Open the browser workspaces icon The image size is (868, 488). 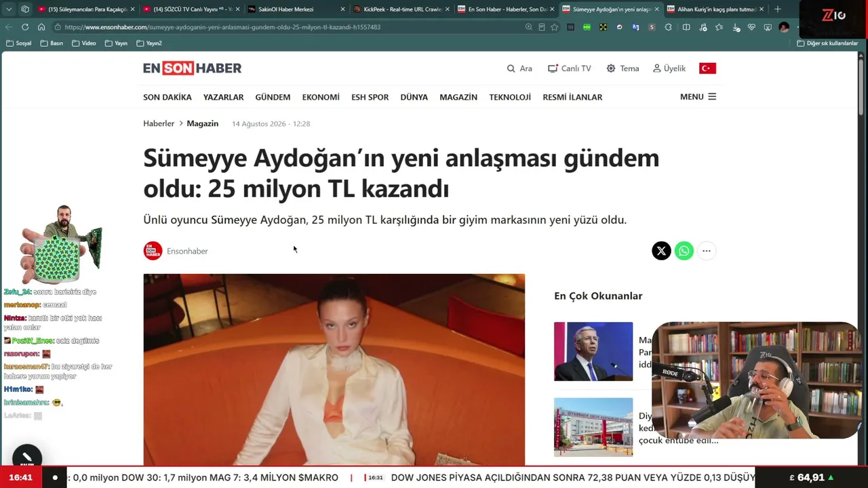tap(25, 9)
